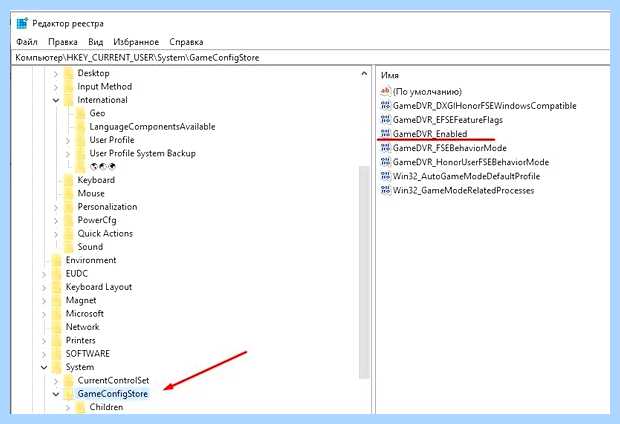Click the Win32_AutoGameModeDefaultProfile value icon

coord(385,176)
